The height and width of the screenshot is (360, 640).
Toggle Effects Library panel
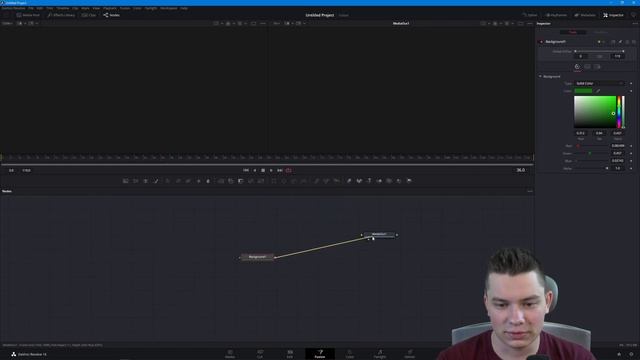tap(61, 15)
